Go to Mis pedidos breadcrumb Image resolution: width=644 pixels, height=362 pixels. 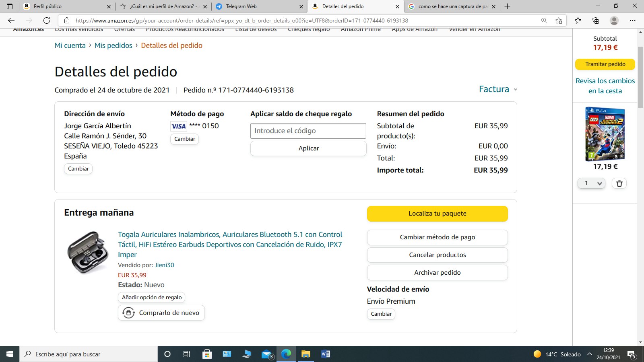(x=113, y=45)
